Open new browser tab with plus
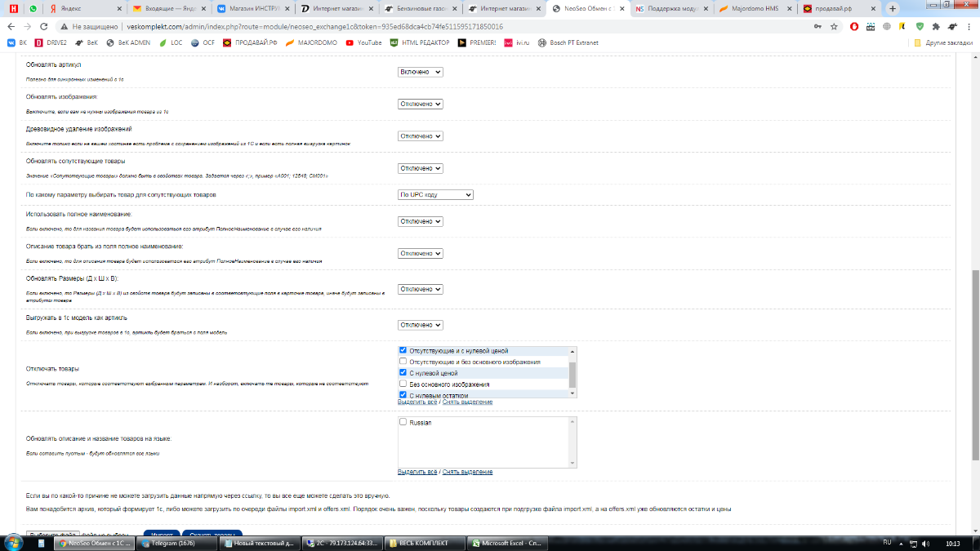 click(x=893, y=8)
